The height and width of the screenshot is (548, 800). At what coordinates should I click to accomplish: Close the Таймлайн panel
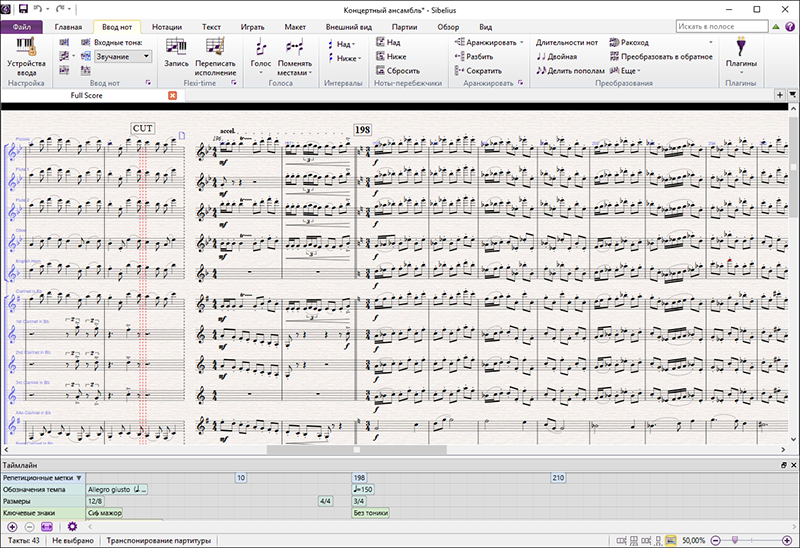793,465
